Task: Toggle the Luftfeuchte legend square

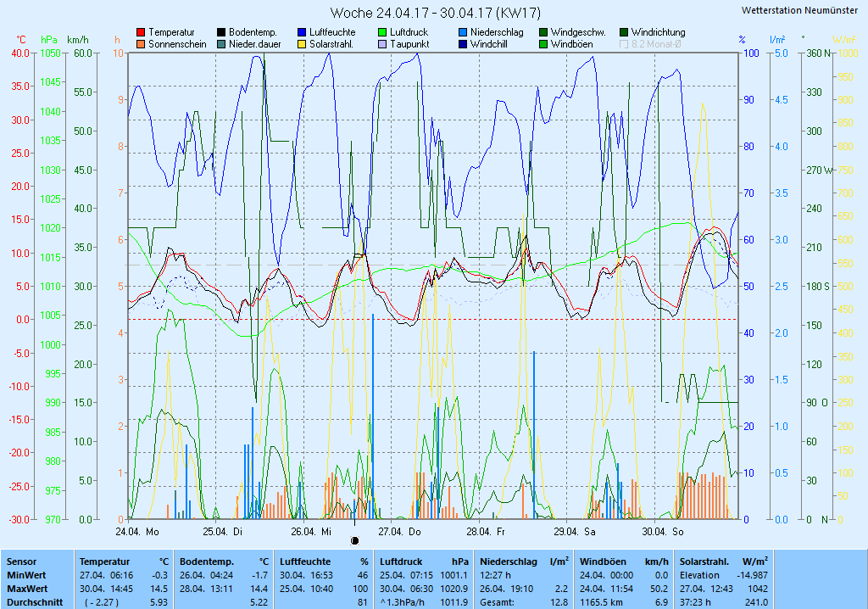Action: 302,33
